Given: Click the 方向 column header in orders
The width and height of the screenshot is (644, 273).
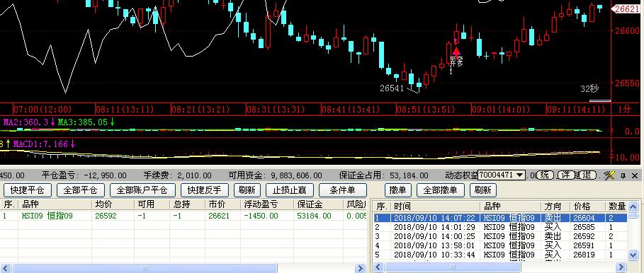Looking at the screenshot, I should point(555,207).
